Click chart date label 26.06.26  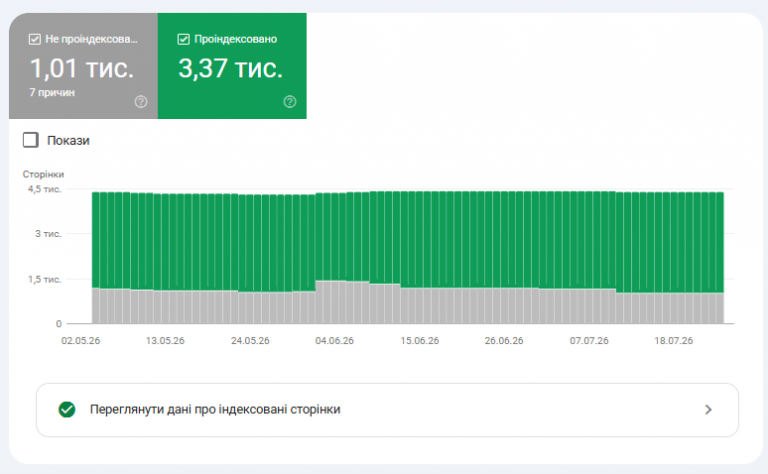click(x=504, y=341)
